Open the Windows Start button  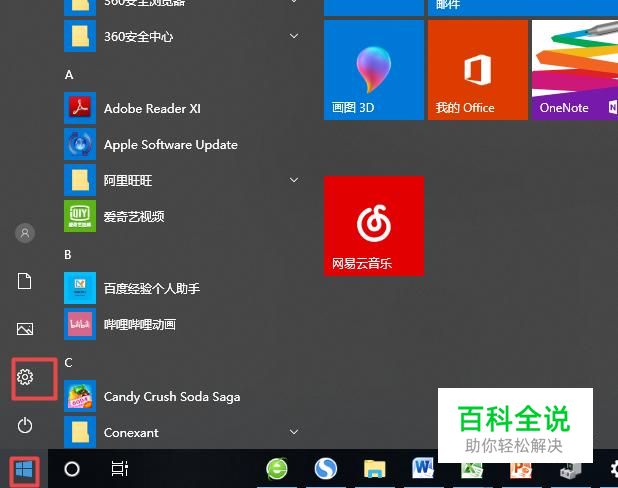tap(24, 469)
